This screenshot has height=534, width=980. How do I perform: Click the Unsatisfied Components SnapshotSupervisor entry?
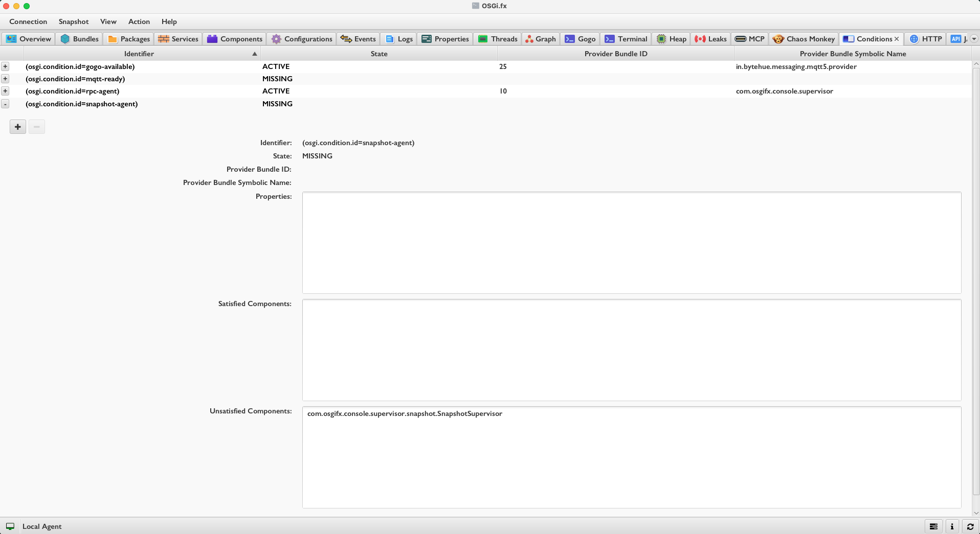point(405,413)
